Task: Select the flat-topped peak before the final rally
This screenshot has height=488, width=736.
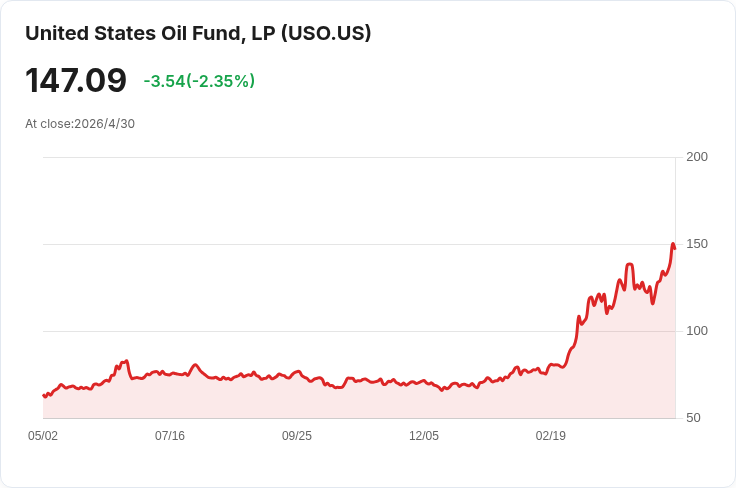Action: click(630, 265)
